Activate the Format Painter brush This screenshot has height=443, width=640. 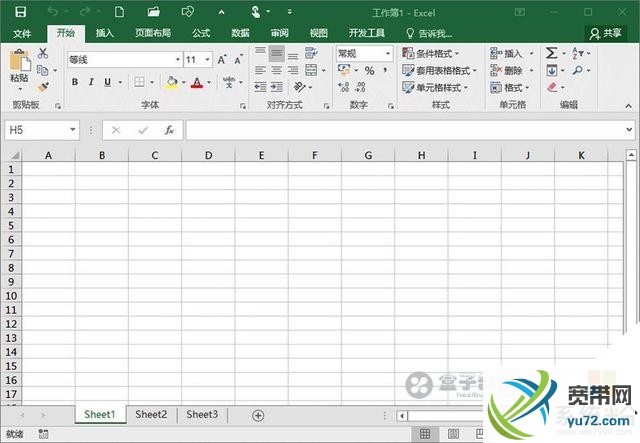(x=43, y=87)
